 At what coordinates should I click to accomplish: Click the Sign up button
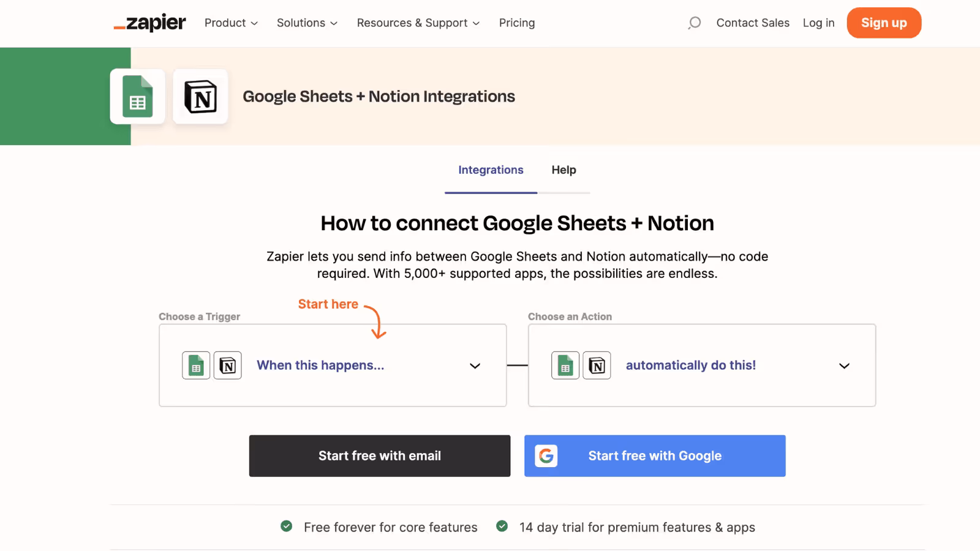(884, 23)
